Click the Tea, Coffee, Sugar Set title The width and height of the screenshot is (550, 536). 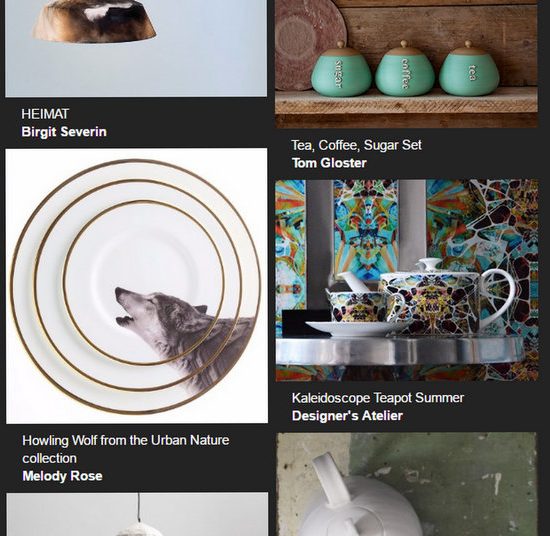[x=356, y=145]
